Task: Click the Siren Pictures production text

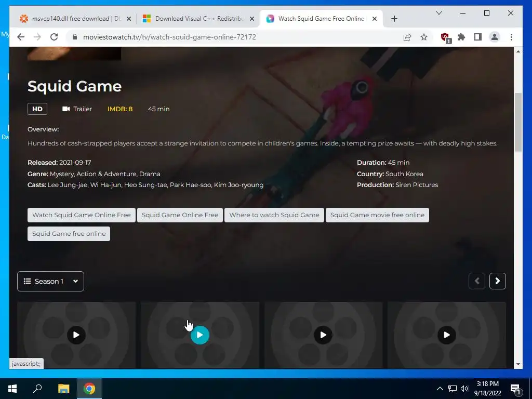Action: coord(417,185)
